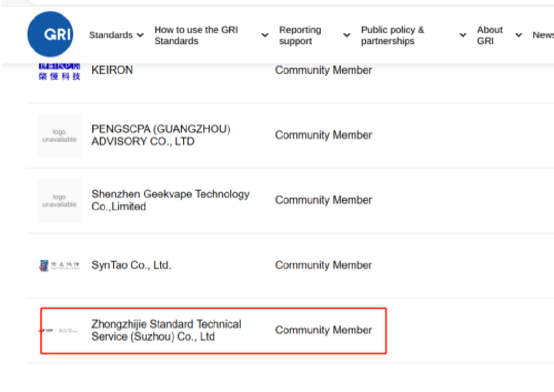Image resolution: width=554 pixels, height=392 pixels.
Task: Expand the About GRI chevron
Action: [518, 35]
